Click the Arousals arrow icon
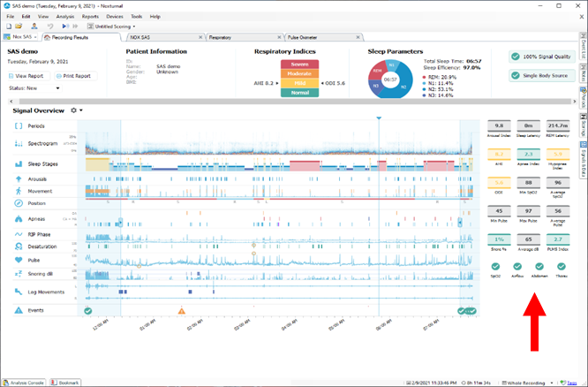The height and width of the screenshot is (387, 588). tap(19, 178)
